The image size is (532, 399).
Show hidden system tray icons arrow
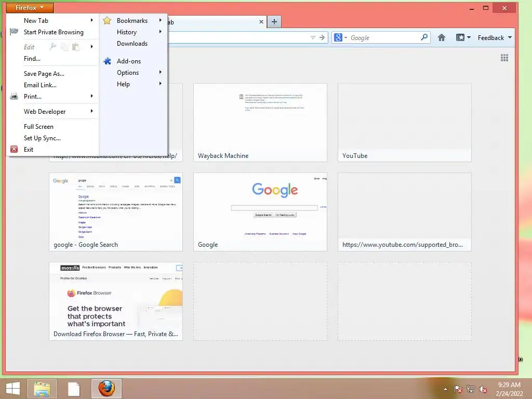(x=445, y=389)
